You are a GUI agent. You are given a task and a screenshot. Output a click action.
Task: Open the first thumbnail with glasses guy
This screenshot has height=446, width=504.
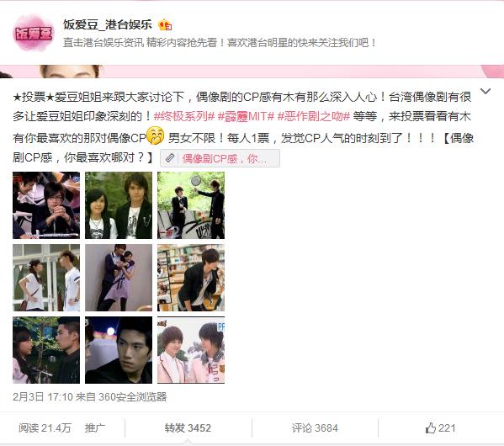point(46,205)
